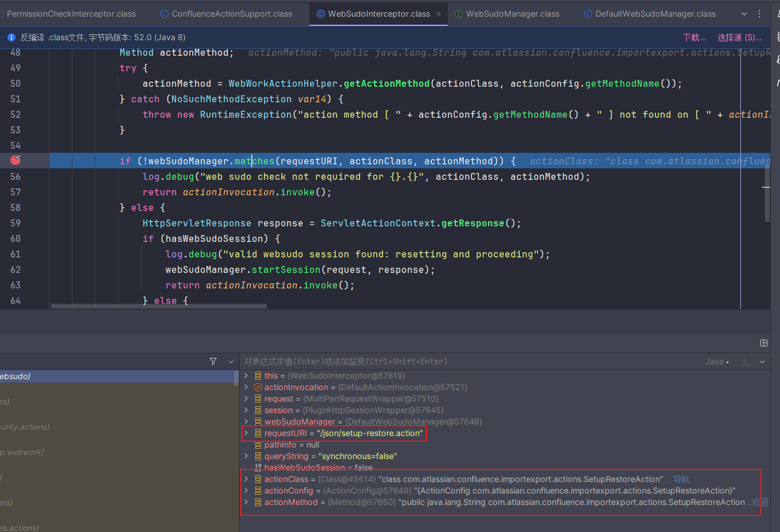This screenshot has width=780, height=532.
Task: Select the 'urity.actions)' stack frame
Action: 117,427
